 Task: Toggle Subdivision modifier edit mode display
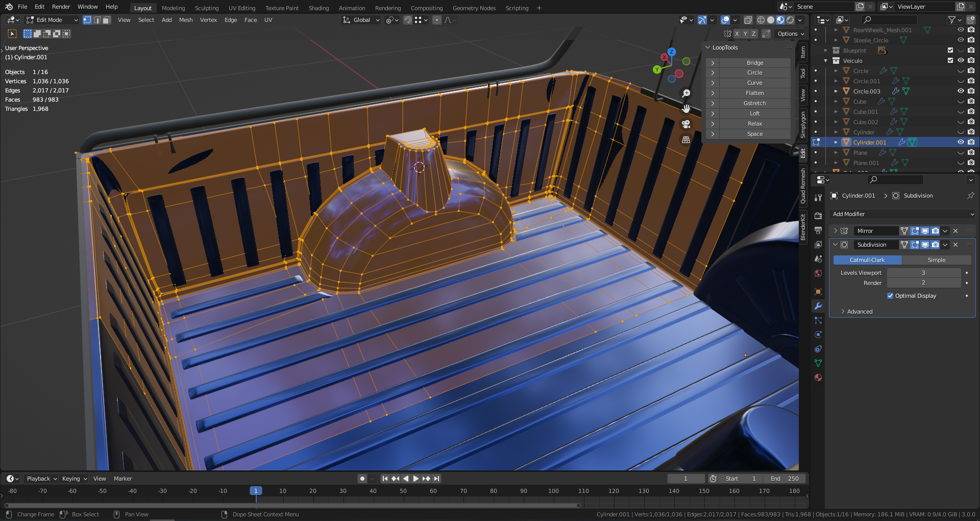tap(915, 245)
